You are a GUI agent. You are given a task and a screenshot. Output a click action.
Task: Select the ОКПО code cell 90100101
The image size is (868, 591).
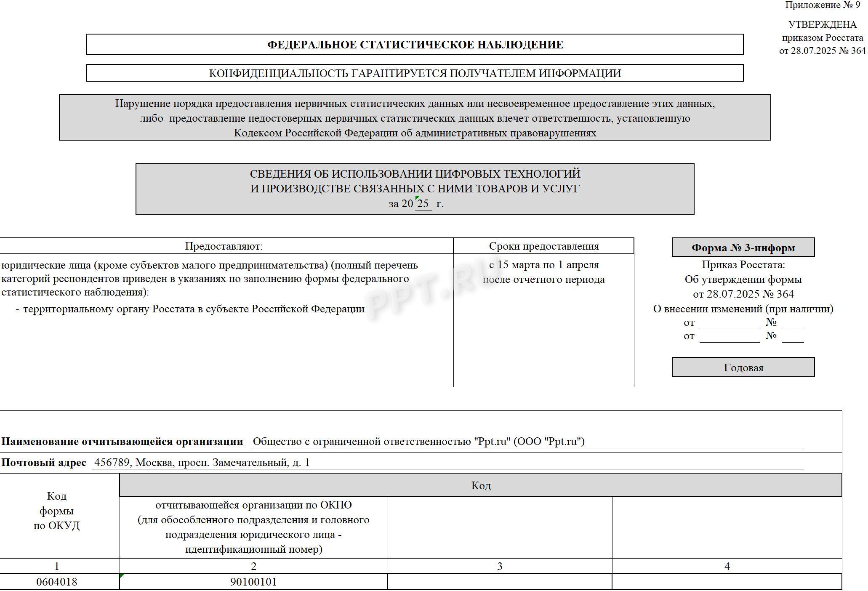coord(253,582)
